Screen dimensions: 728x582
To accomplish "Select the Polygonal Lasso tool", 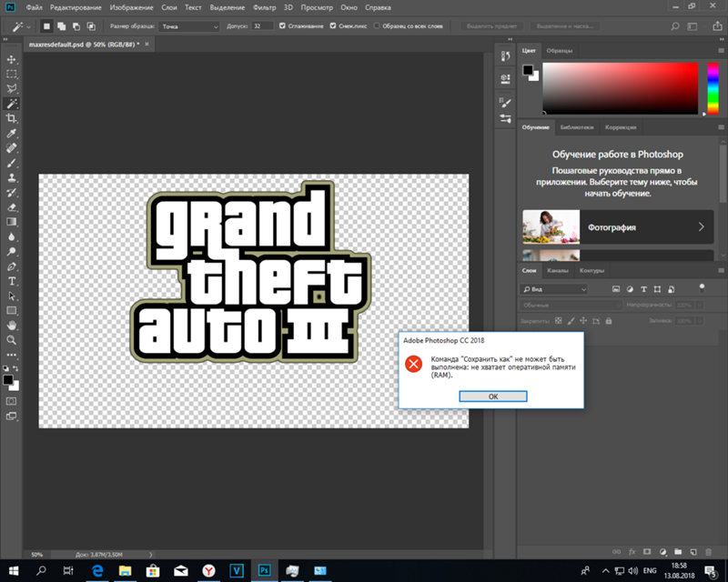I will click(12, 88).
